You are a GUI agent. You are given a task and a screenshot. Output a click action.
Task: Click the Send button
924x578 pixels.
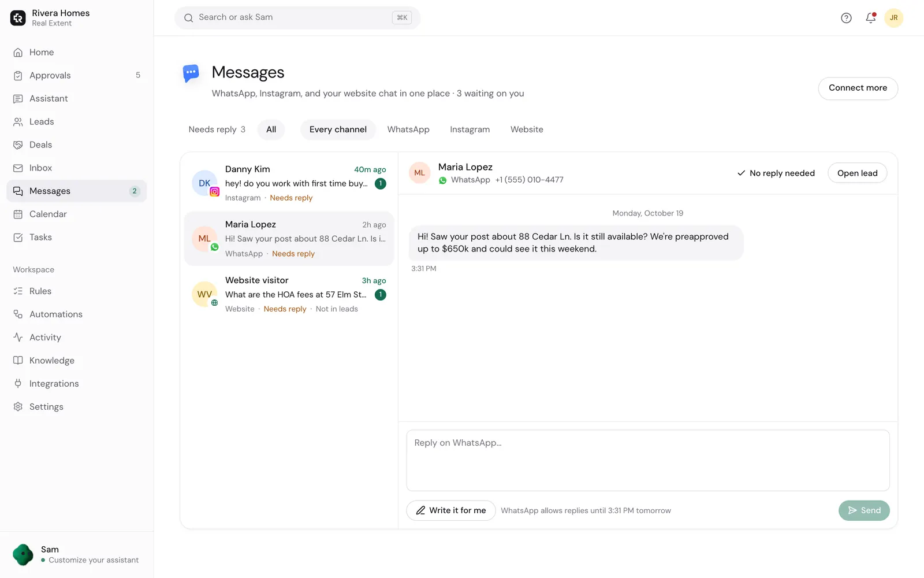tap(864, 510)
